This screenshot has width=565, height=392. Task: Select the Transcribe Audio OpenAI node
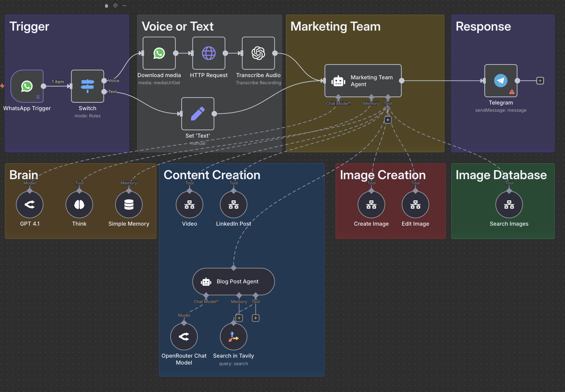tap(258, 53)
